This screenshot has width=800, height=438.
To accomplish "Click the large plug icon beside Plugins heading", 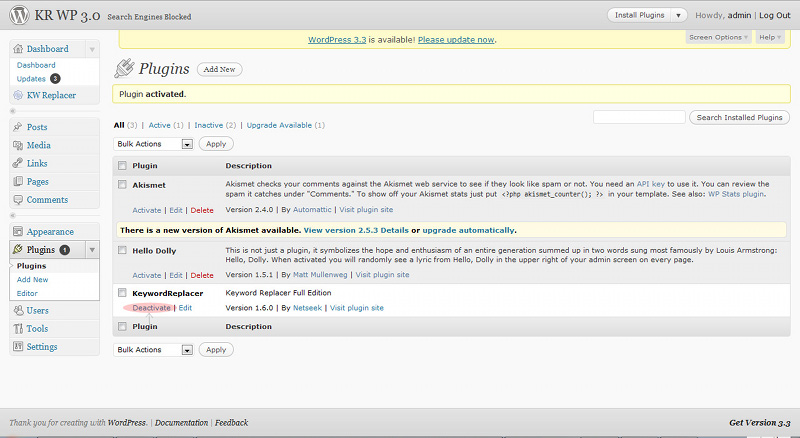I will point(124,68).
